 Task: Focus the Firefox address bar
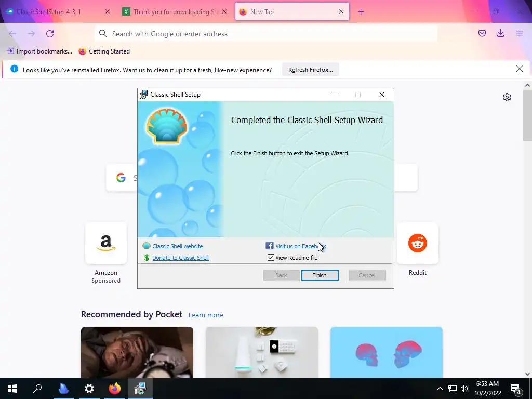coord(267,34)
